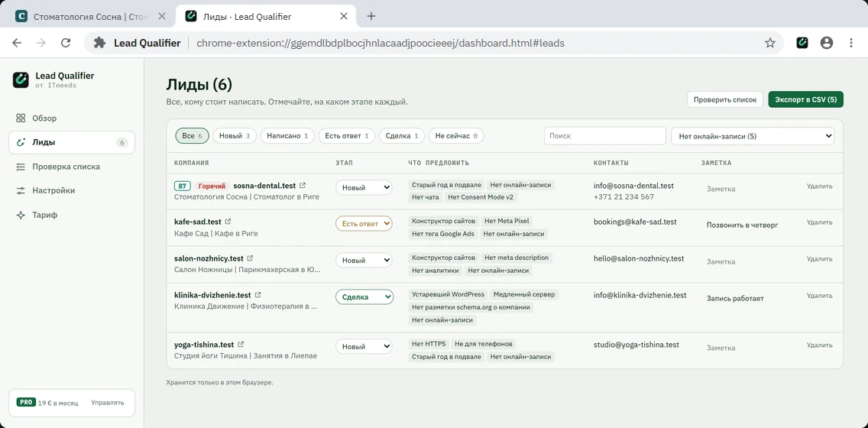Screen dimensions: 868x428
Task: Click the Горячий badge on sosna-dental.test
Action: [x=212, y=186]
